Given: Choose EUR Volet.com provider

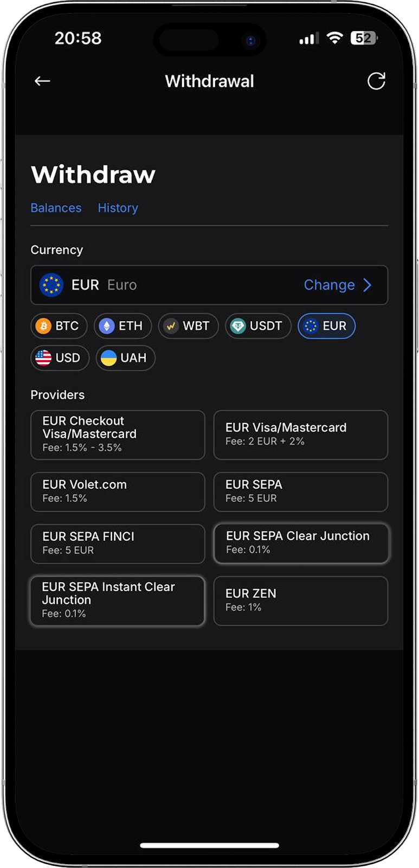Looking at the screenshot, I should [x=118, y=492].
